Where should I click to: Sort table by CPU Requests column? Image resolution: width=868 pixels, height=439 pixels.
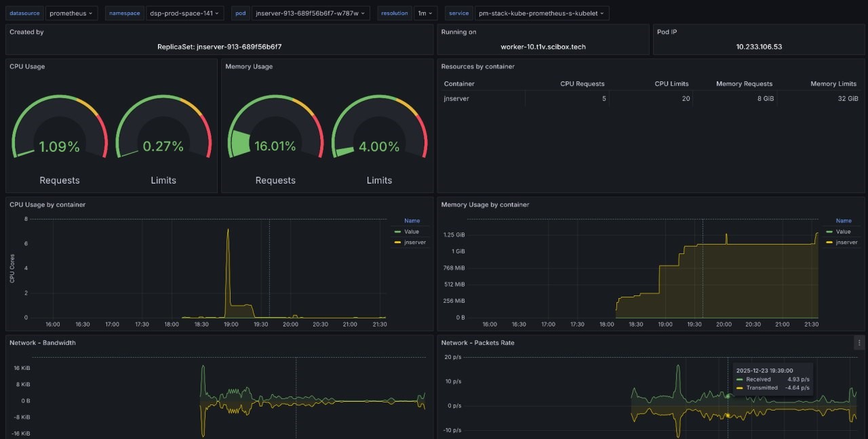pos(582,84)
